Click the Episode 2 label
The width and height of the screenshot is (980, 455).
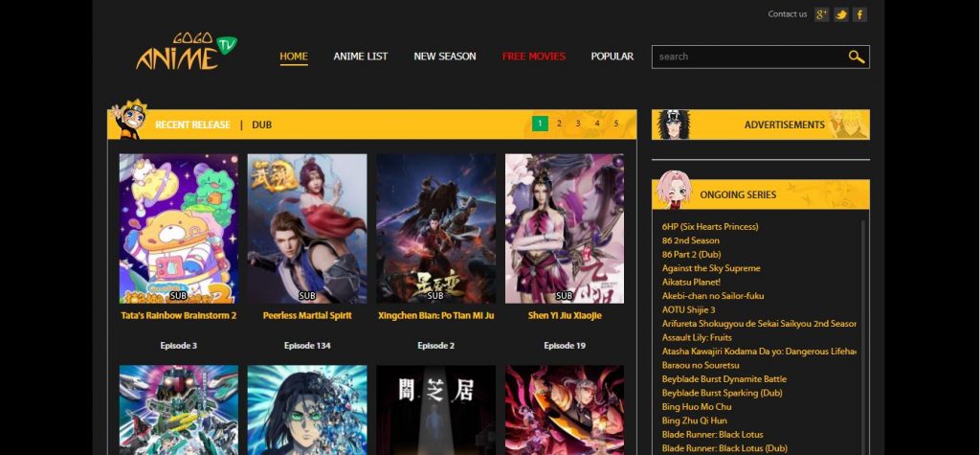(435, 346)
